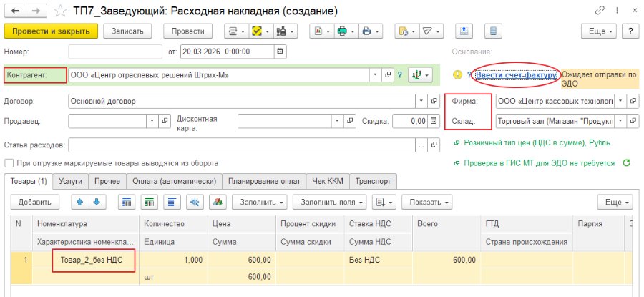Focus the Номер input field
The width and height of the screenshot is (644, 297).
point(115,52)
